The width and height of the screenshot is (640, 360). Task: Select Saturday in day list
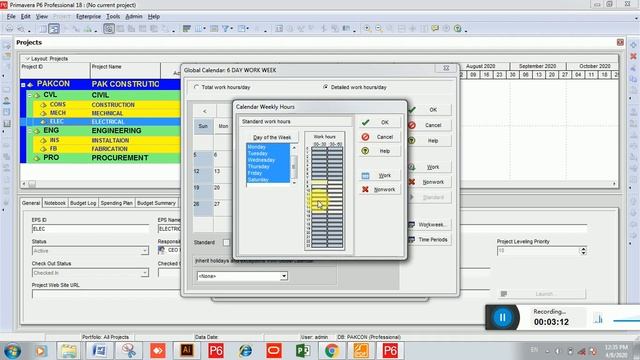[x=268, y=180]
